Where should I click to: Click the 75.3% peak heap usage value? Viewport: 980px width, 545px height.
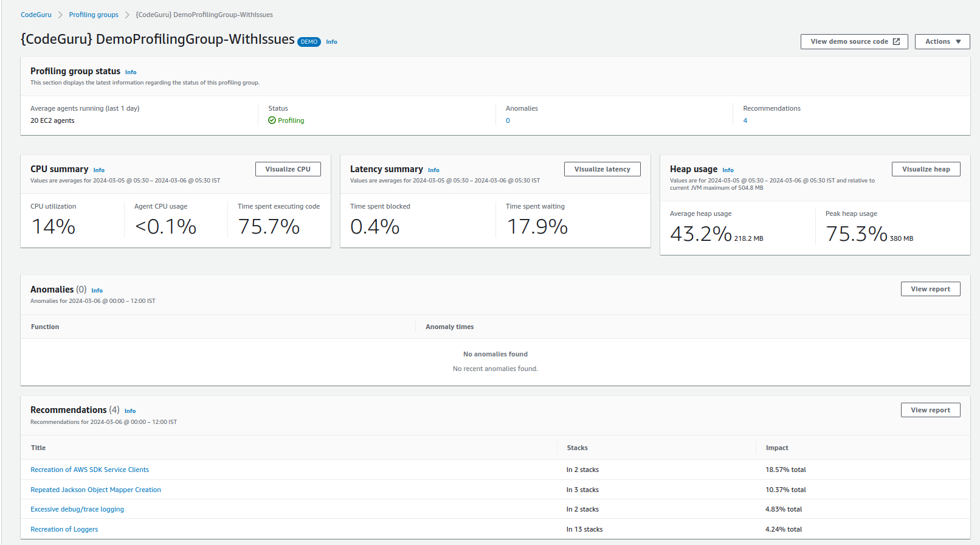(x=857, y=234)
